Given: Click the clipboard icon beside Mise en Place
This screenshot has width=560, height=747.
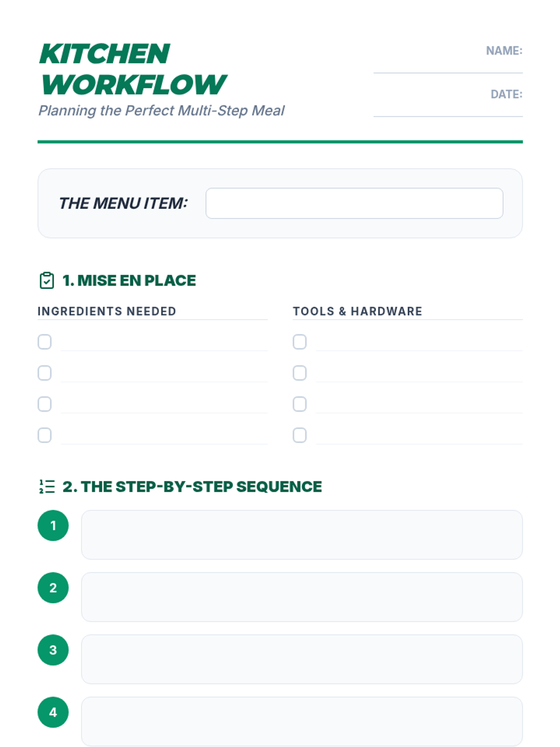Looking at the screenshot, I should click(47, 281).
